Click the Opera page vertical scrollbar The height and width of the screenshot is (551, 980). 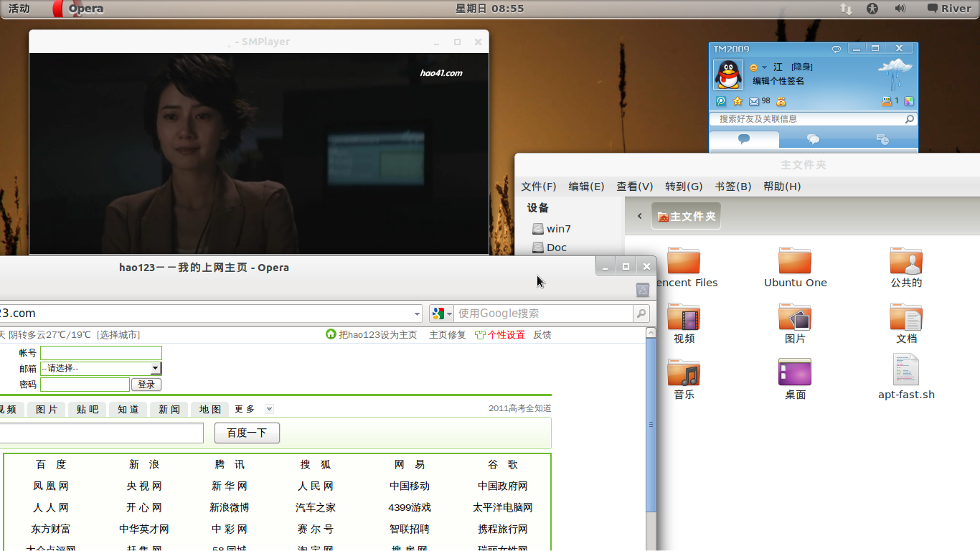click(651, 423)
